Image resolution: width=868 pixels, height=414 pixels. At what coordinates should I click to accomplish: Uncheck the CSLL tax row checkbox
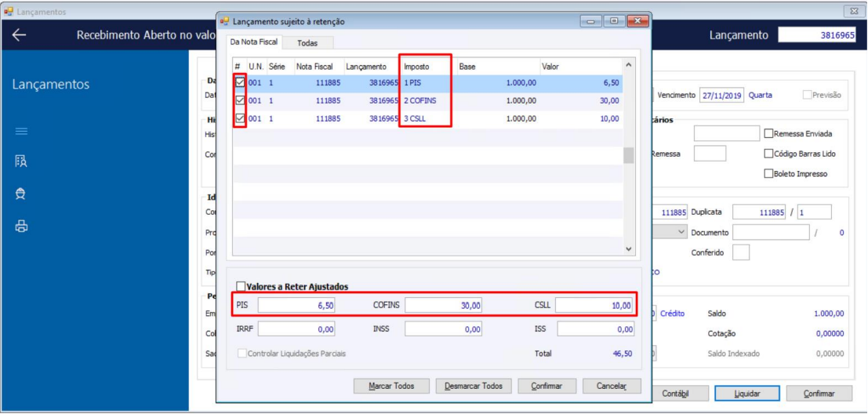(240, 118)
